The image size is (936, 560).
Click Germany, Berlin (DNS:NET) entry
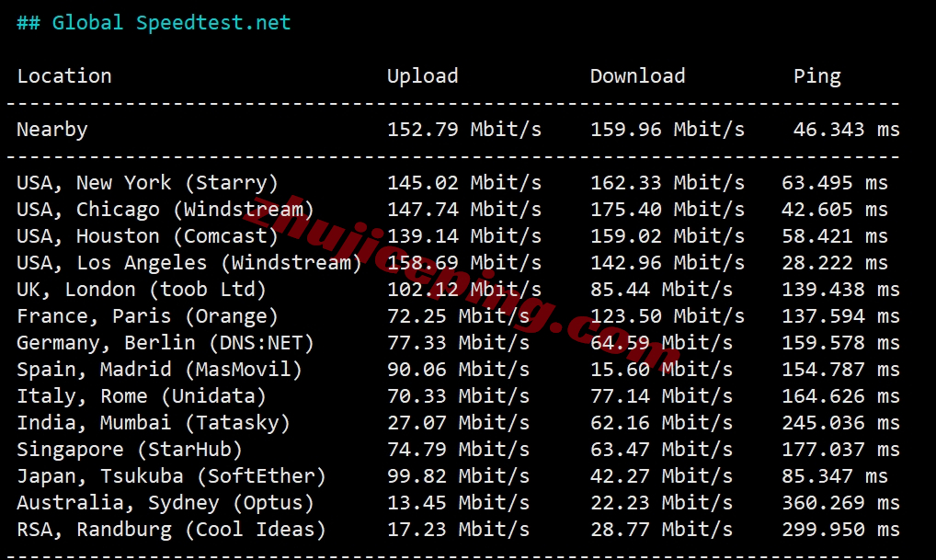pos(166,343)
